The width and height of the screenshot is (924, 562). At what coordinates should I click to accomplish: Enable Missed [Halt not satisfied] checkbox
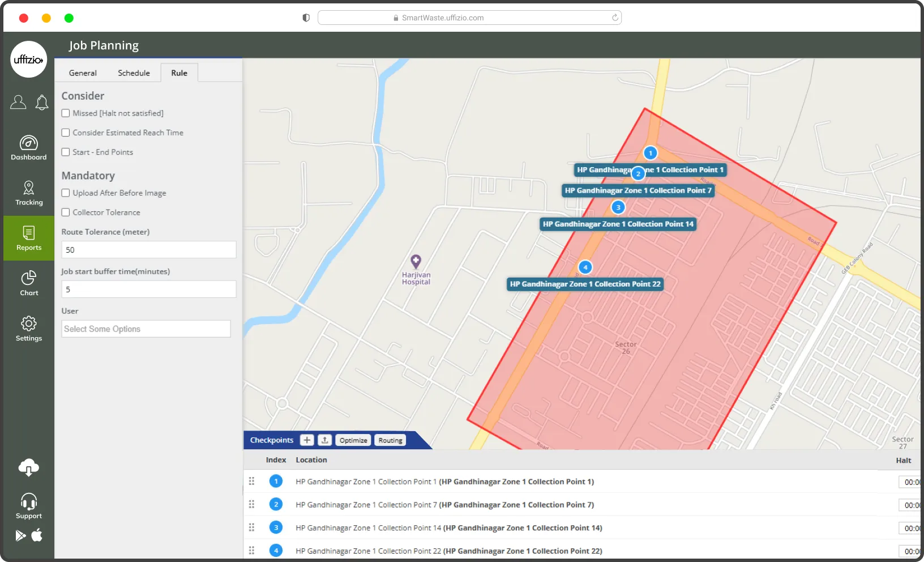click(66, 113)
